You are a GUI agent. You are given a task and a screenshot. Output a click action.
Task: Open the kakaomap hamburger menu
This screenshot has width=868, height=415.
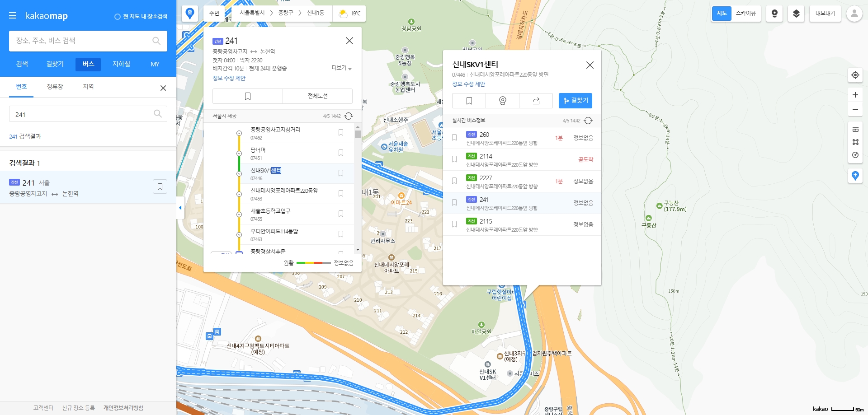coord(13,16)
